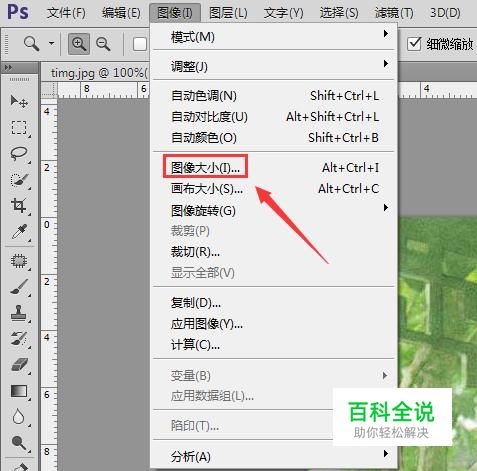Expand the tools panel double-arrow
The height and width of the screenshot is (471, 477).
click(8, 68)
